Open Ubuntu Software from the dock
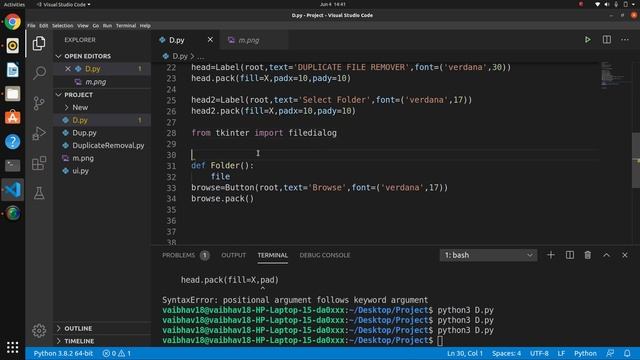 13,118
